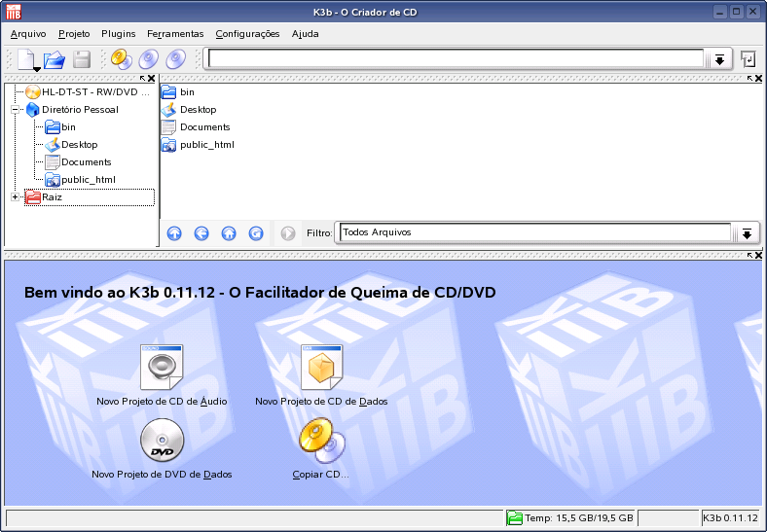
Task: Start Novo Projeto de CD de Áudio
Action: pos(162,368)
